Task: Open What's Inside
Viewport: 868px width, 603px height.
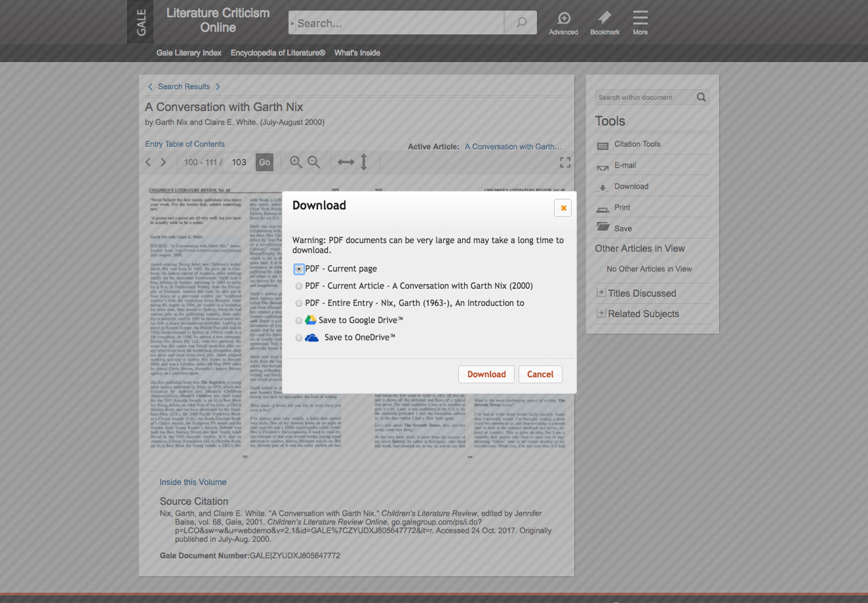Action: [357, 52]
